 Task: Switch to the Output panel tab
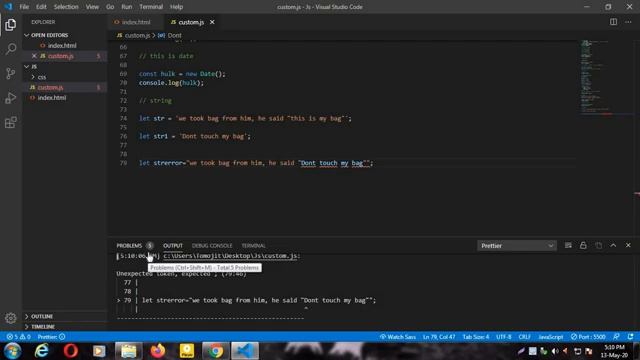pyautogui.click(x=173, y=245)
